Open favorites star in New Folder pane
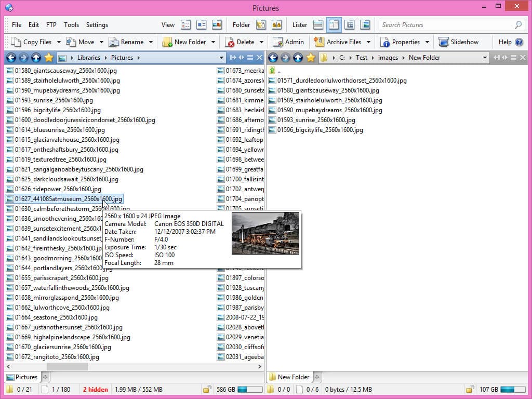This screenshot has width=532, height=399. point(311,58)
